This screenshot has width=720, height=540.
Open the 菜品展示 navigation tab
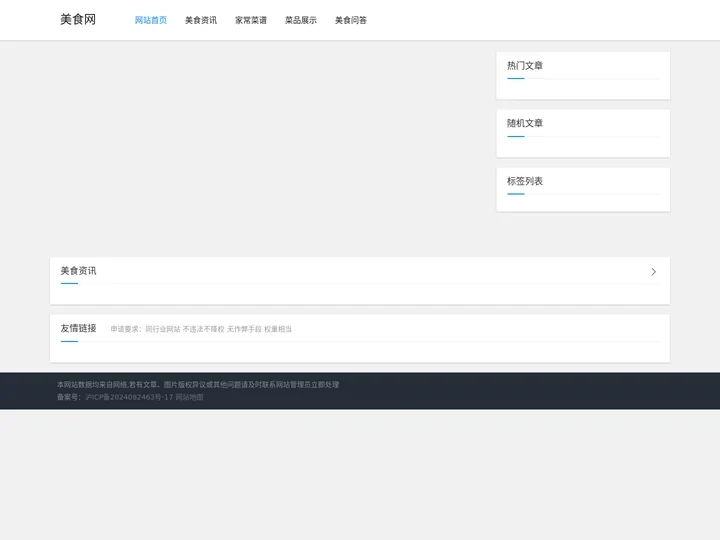301,20
